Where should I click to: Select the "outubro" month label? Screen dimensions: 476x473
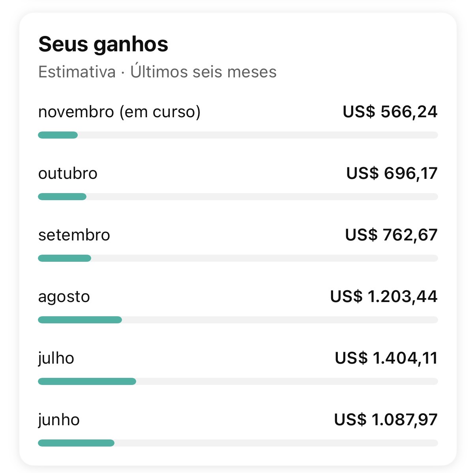click(67, 173)
